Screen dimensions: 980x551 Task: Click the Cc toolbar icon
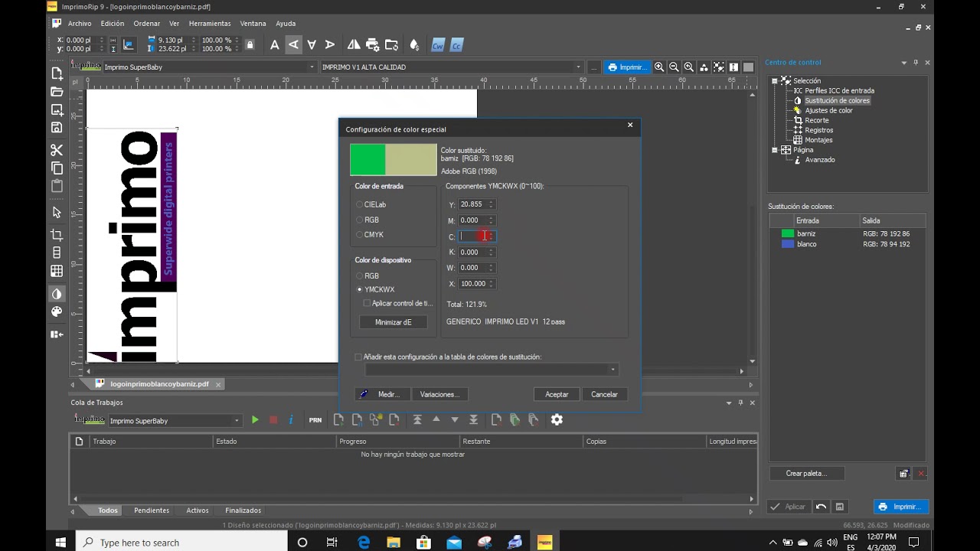point(456,45)
